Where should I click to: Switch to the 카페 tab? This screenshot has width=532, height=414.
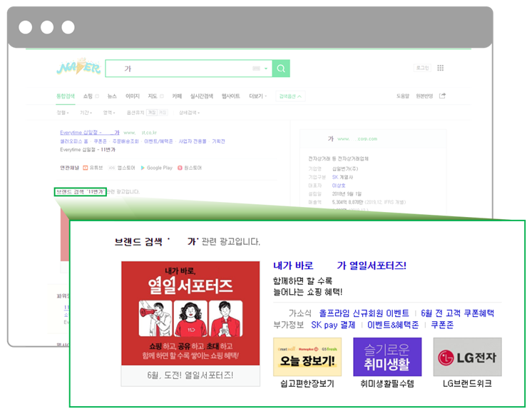click(177, 96)
